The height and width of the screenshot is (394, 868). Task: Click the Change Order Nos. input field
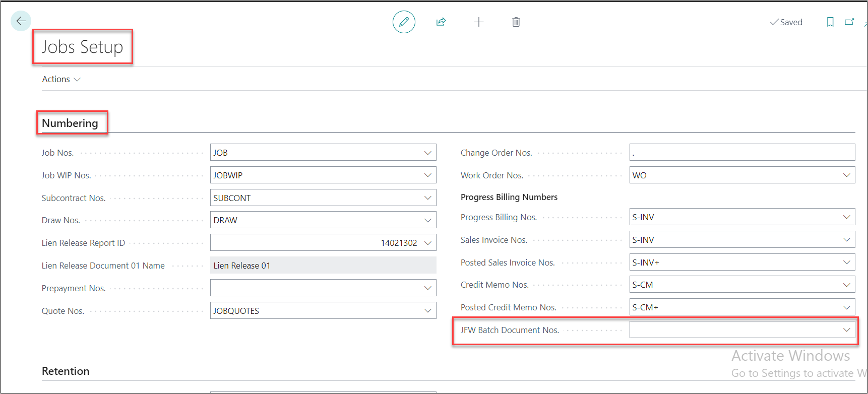(x=741, y=153)
